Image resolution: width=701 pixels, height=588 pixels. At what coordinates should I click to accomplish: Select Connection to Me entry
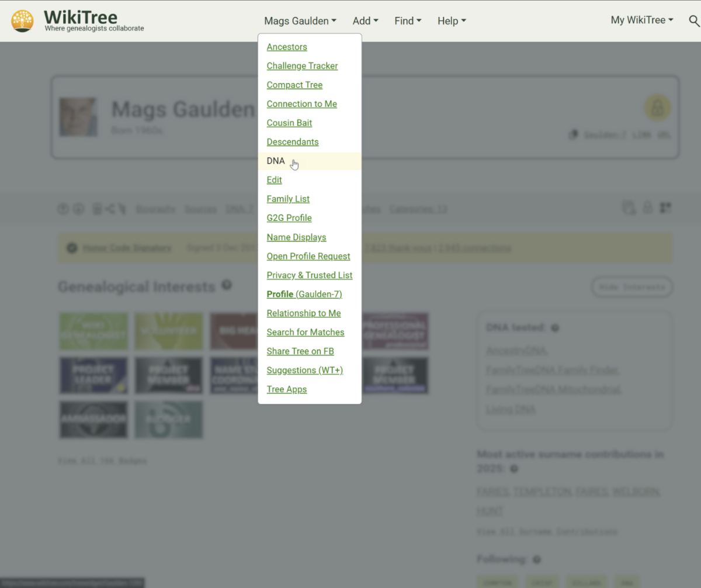301,103
